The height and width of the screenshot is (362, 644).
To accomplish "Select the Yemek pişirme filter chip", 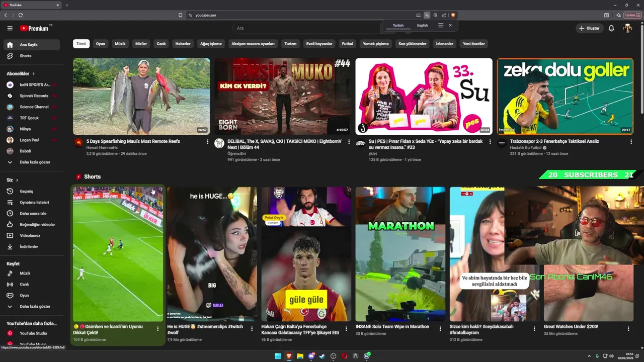I will [x=376, y=44].
